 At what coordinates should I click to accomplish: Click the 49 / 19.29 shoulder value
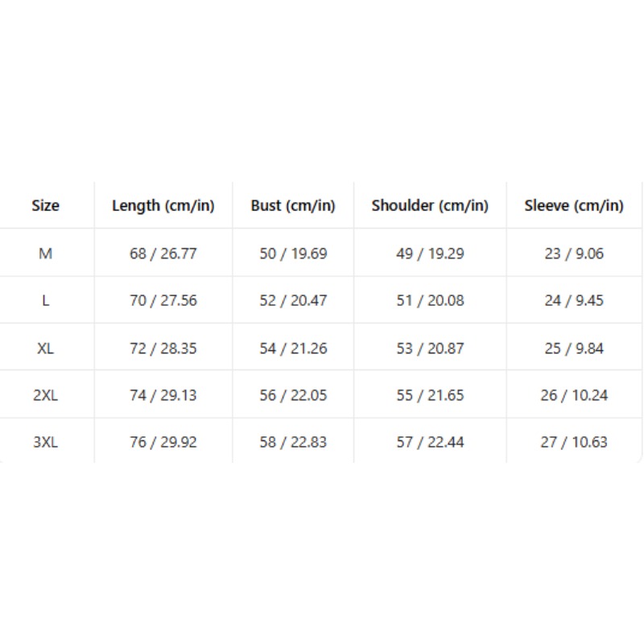tap(430, 254)
